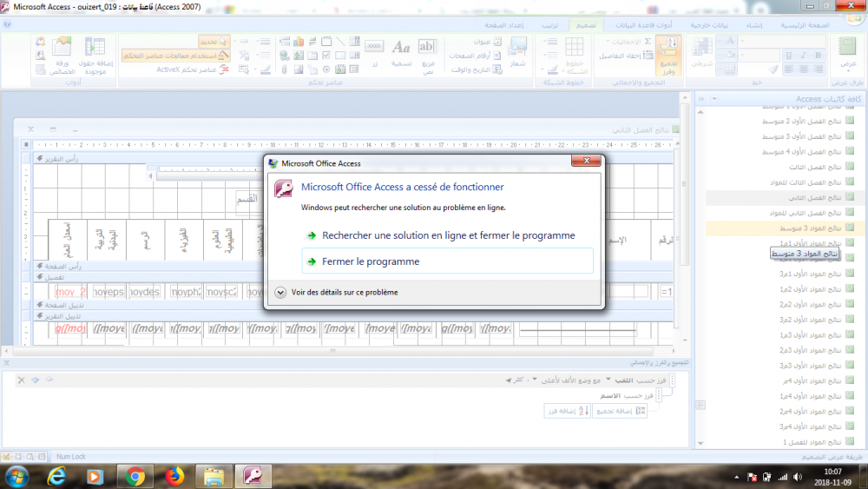Screen dimensions: 868x489
Task: Click إضافة حقول موجودة (Add Existing Fields)
Action: [95, 56]
